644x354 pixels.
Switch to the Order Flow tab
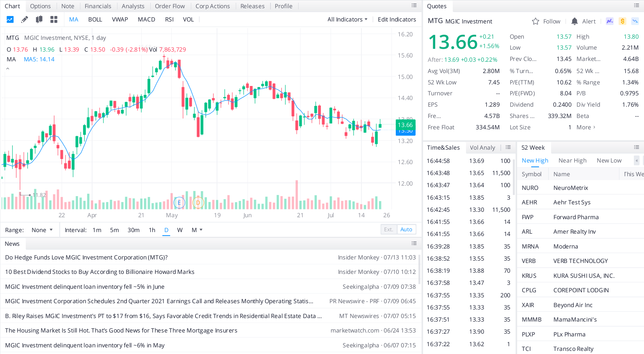(x=170, y=6)
